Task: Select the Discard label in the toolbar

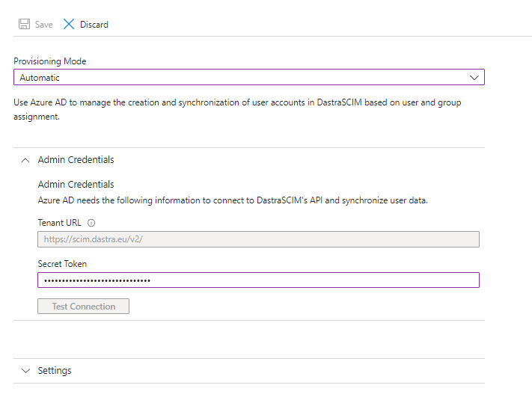Action: pyautogui.click(x=94, y=25)
